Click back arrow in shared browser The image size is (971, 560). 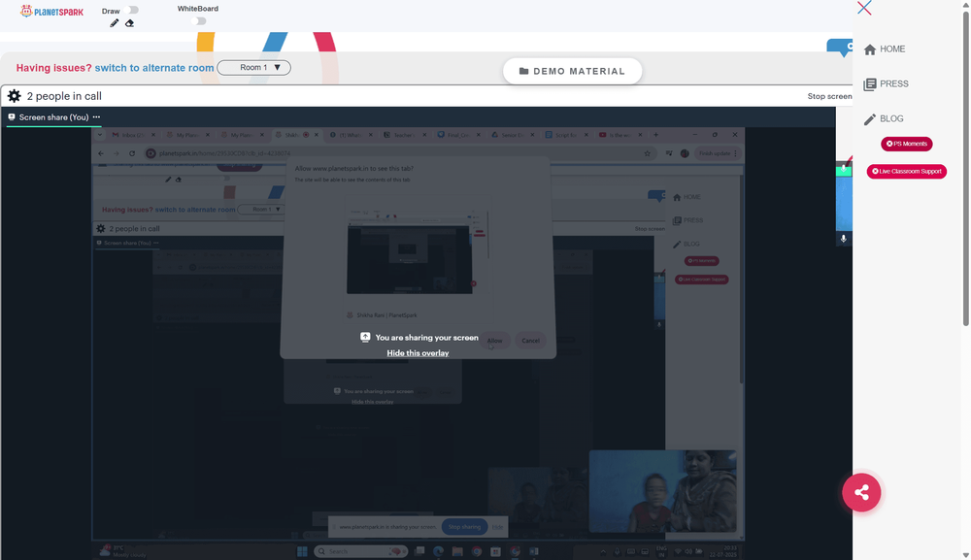101,153
